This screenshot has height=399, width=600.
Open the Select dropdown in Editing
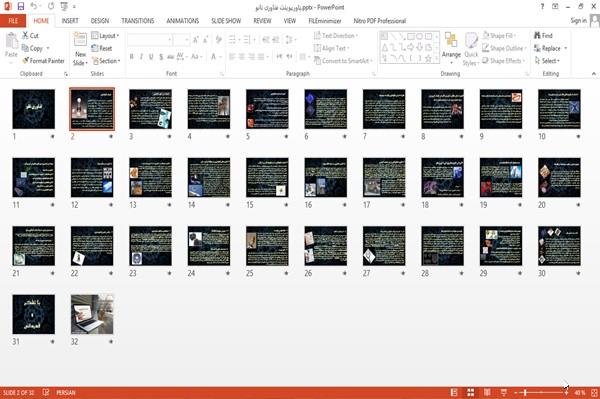(x=547, y=61)
